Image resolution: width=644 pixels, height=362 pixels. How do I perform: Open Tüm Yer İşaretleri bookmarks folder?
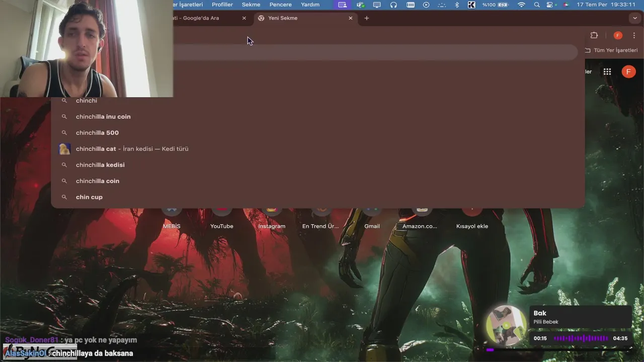click(611, 50)
